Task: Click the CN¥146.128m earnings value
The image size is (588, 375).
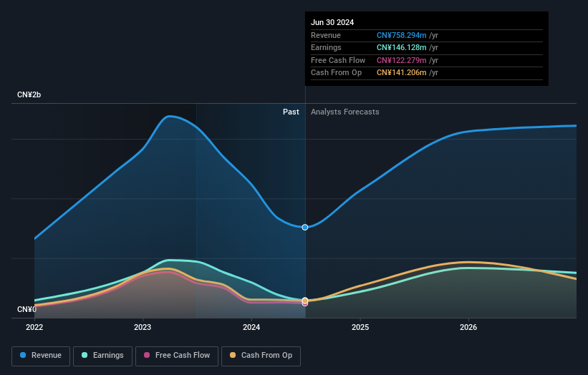Action: point(402,47)
